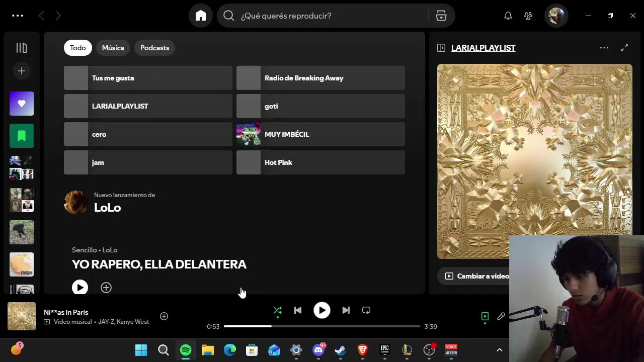Open the MUY IMBÉCIL card
This screenshot has width=644, height=362.
click(x=320, y=134)
